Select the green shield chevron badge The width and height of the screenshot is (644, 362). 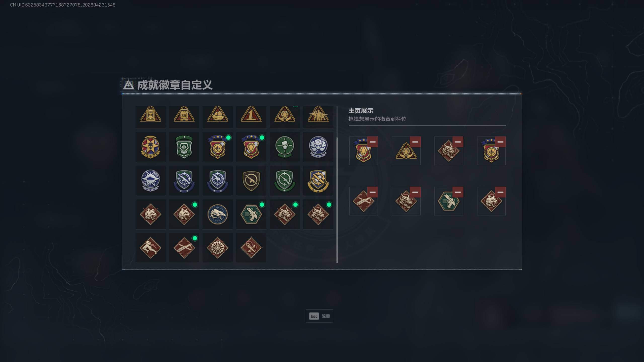coord(184,147)
